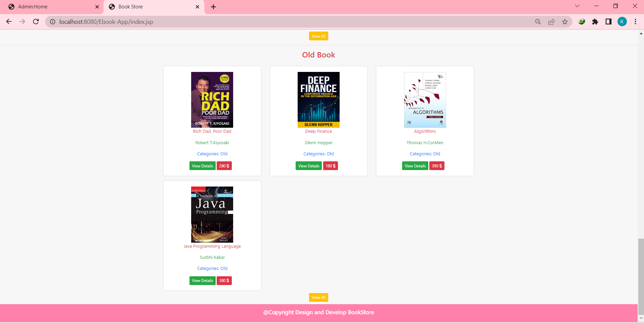The height and width of the screenshot is (323, 644).
Task: Open the green globe extension icon
Action: pos(582,22)
